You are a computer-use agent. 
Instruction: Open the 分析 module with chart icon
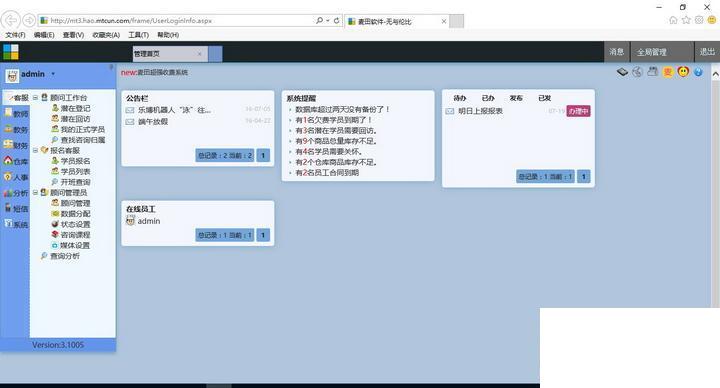tap(17, 193)
